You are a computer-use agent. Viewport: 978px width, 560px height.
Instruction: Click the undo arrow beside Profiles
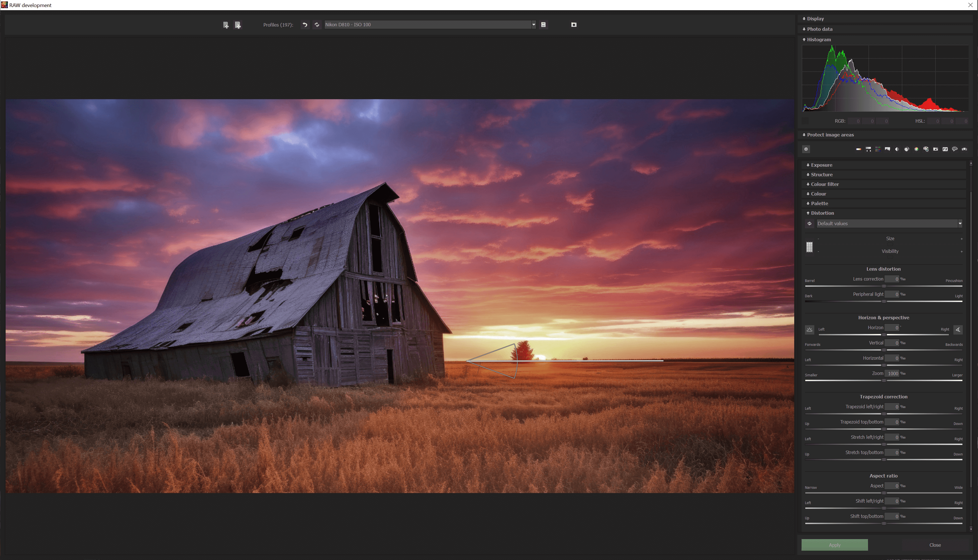(x=305, y=25)
